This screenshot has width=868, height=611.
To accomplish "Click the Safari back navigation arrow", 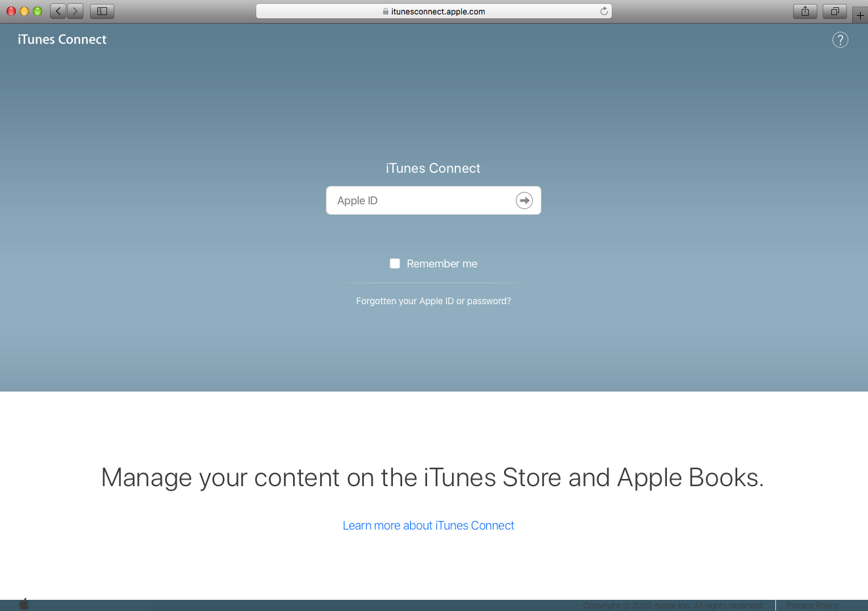I will (58, 11).
